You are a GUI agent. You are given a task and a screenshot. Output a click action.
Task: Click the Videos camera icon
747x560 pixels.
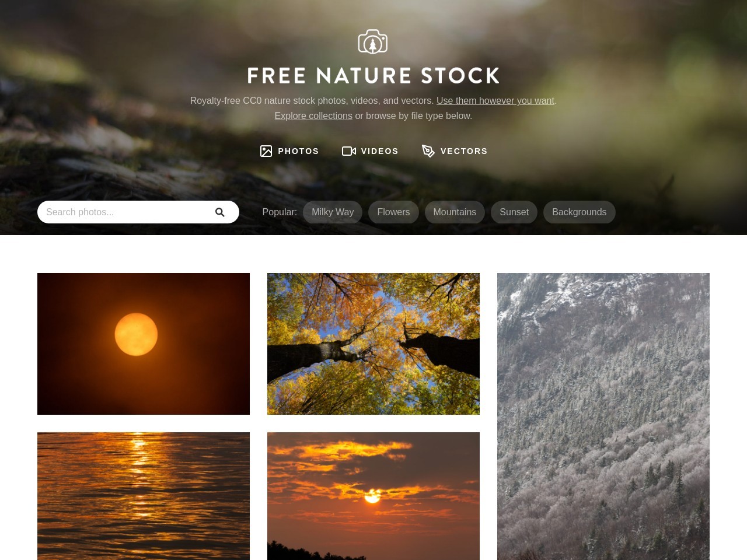click(x=349, y=151)
